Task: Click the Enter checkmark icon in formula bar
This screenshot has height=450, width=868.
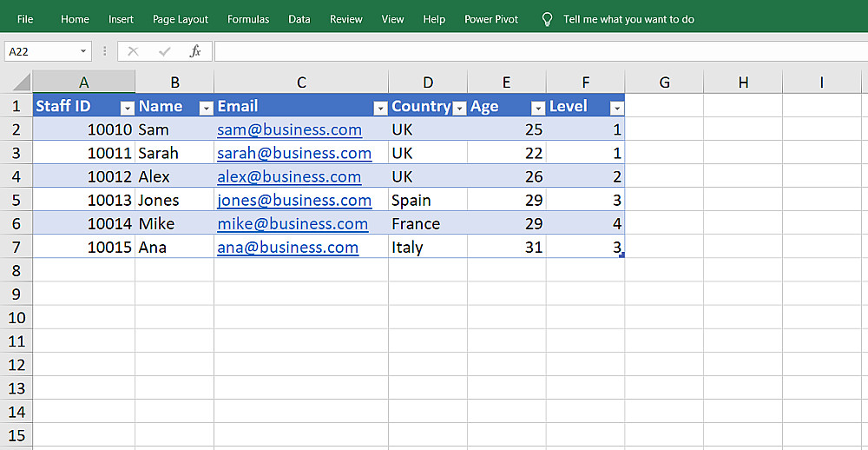Action: tap(164, 51)
